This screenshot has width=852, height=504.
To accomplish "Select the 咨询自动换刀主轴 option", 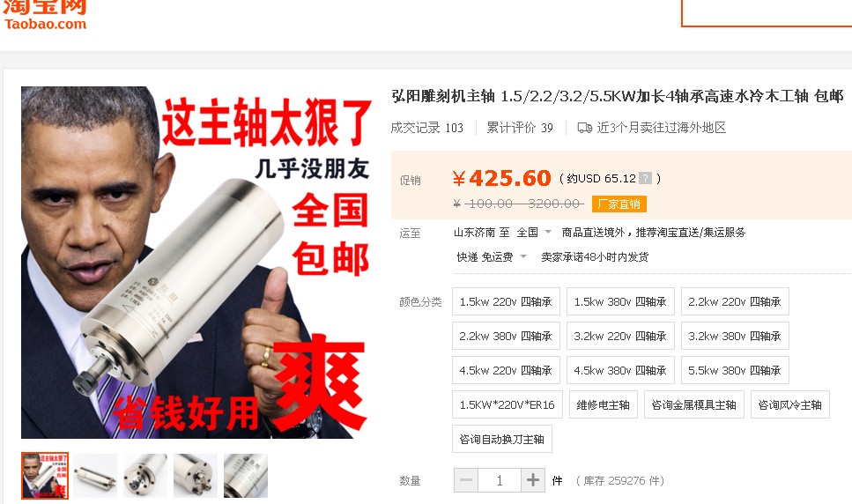I will click(x=502, y=439).
